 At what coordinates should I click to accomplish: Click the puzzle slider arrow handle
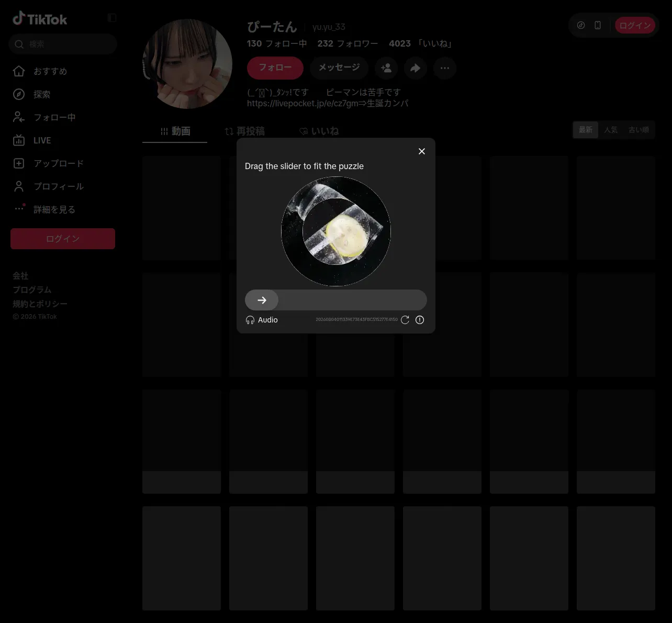click(x=262, y=300)
